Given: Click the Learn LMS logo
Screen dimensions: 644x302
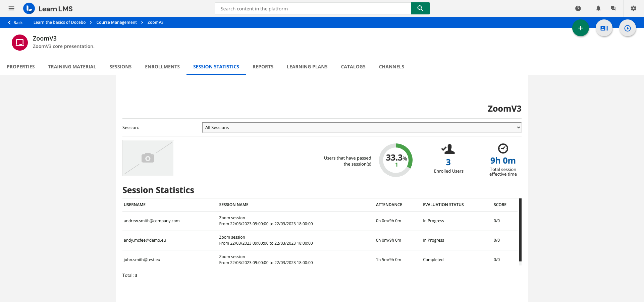Looking at the screenshot, I should pos(48,8).
